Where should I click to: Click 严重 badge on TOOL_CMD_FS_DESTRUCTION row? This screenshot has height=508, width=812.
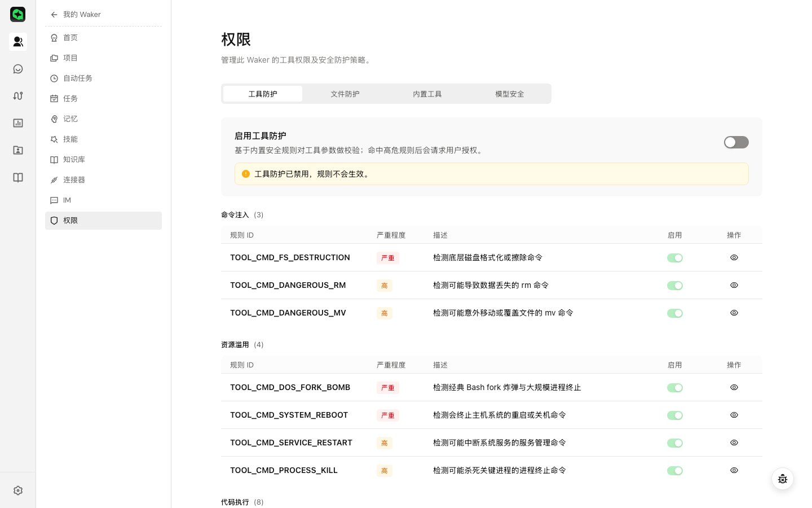click(388, 258)
